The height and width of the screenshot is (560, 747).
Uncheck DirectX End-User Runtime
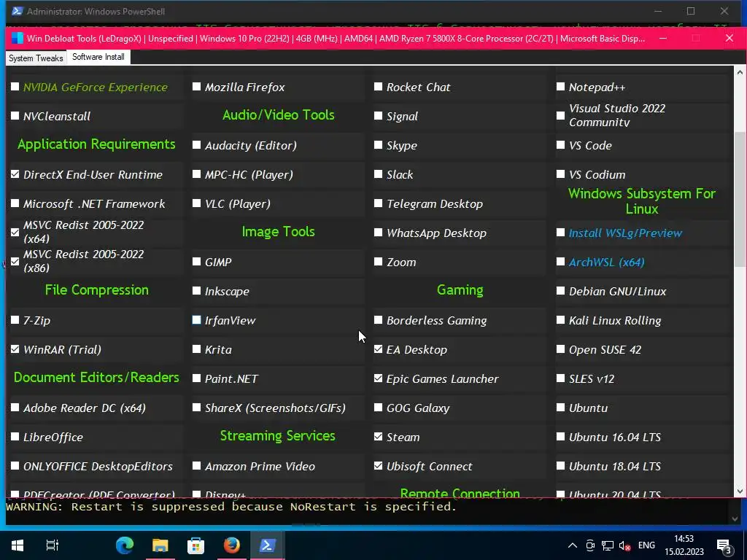[15, 174]
